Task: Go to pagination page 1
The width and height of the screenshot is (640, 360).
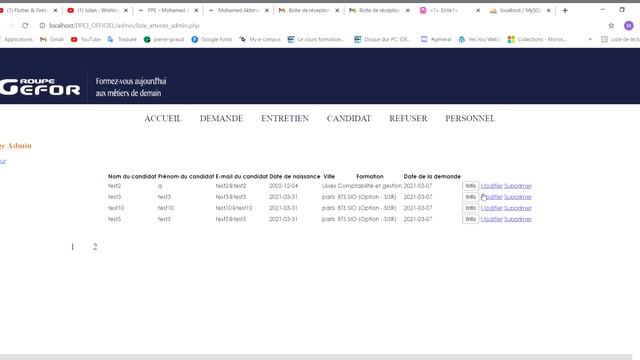Action: coord(72,247)
